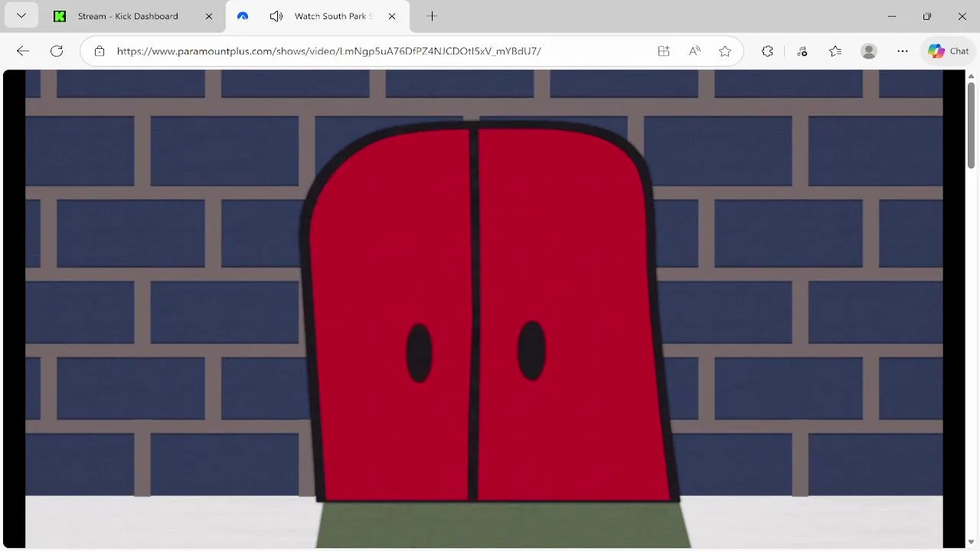Turn on Read aloud

pyautogui.click(x=694, y=51)
